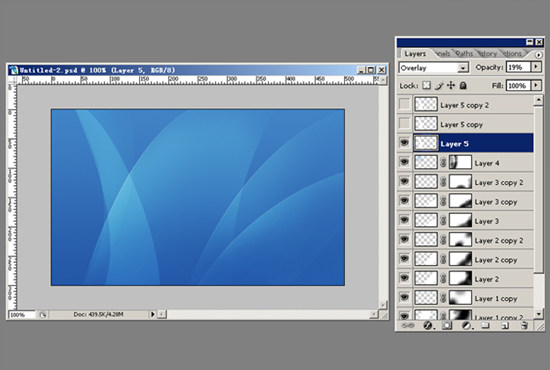Select the Layer 4 name

click(487, 163)
